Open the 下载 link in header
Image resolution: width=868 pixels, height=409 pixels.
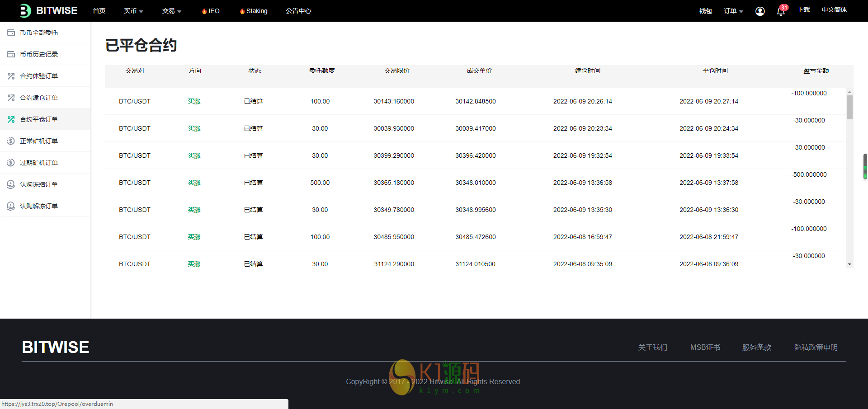point(803,10)
